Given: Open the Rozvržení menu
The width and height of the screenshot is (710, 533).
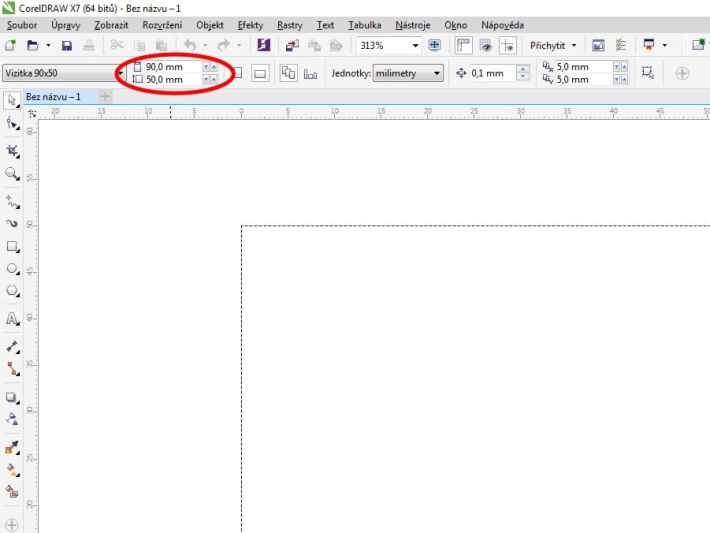Looking at the screenshot, I should [x=162, y=25].
